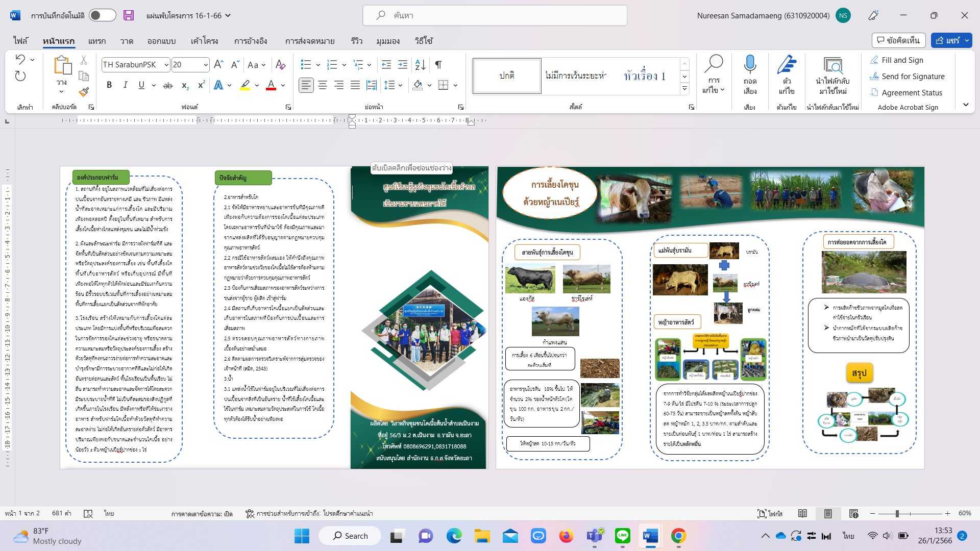Screen dimensions: 980x551
Task: Click the text highlight color swatch
Action: tap(245, 85)
